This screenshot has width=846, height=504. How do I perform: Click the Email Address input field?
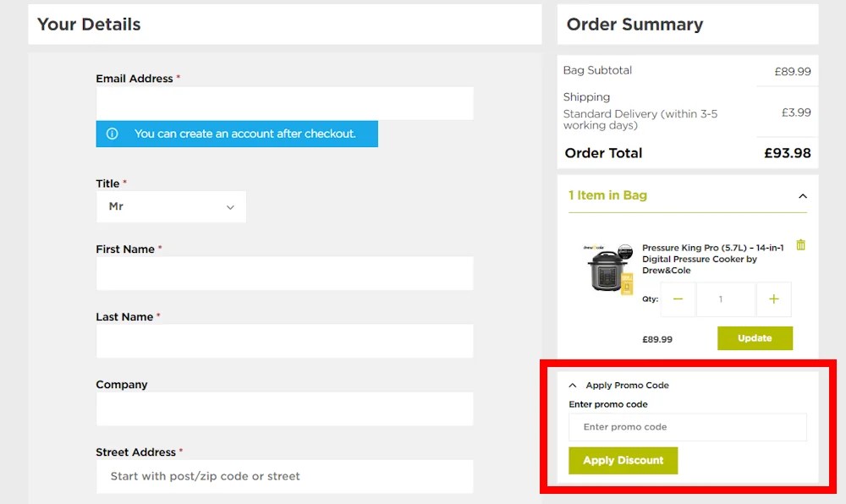click(283, 103)
